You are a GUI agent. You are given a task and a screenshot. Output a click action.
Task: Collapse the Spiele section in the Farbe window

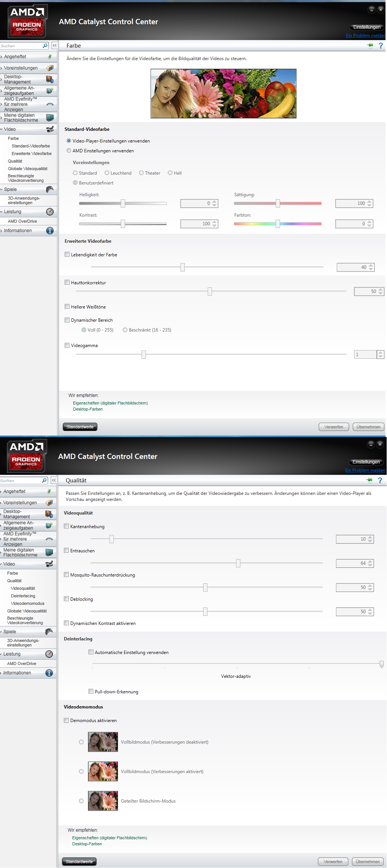coord(2,189)
